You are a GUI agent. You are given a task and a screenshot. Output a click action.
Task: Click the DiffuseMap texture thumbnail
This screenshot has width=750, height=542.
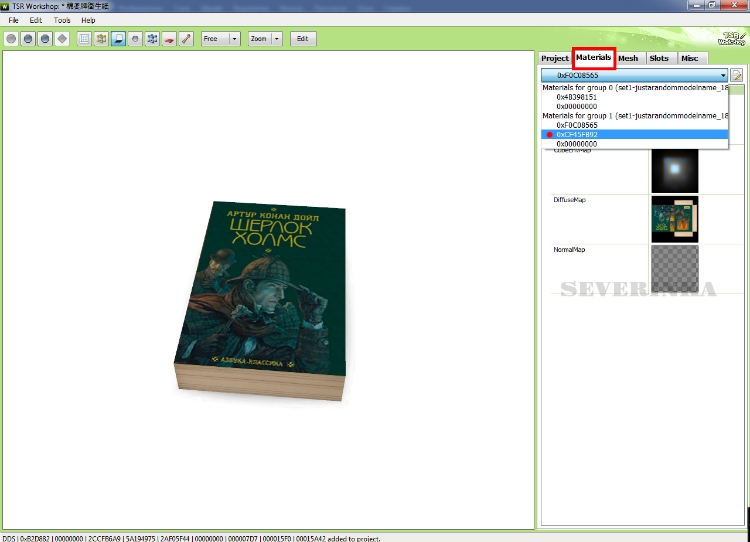(674, 219)
